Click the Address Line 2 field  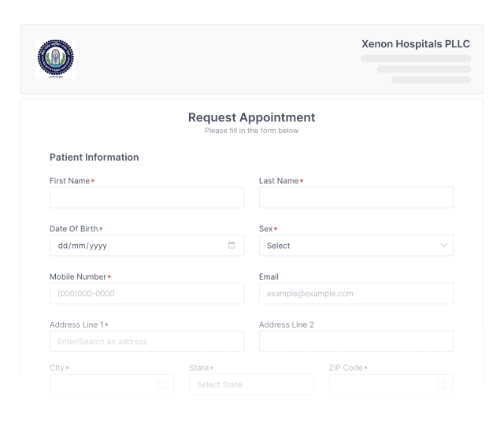pyautogui.click(x=356, y=341)
